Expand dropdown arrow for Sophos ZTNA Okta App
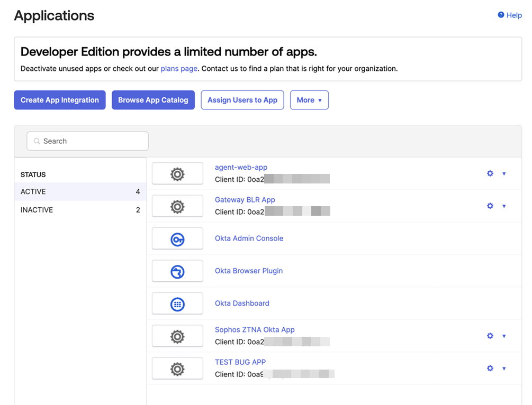The height and width of the screenshot is (405, 532). (x=504, y=336)
